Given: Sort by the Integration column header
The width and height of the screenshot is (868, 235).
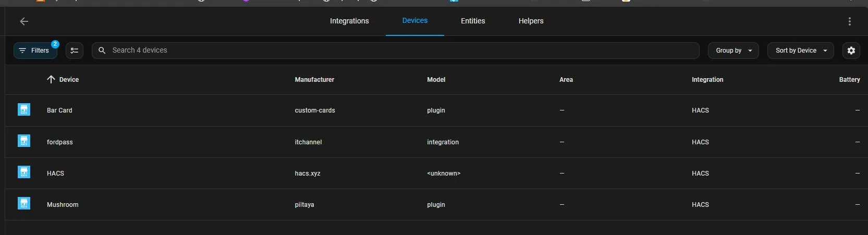Looking at the screenshot, I should [x=707, y=80].
